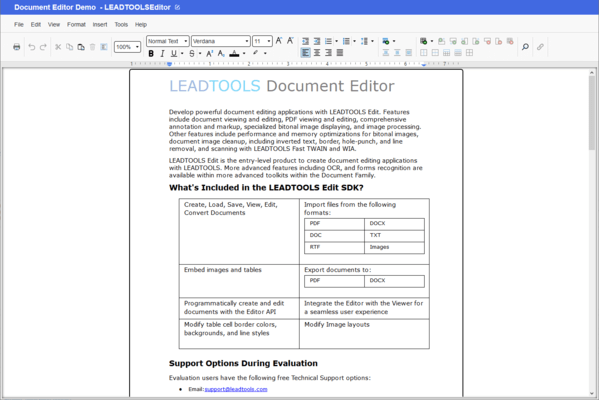The width and height of the screenshot is (599, 400).
Task: Open the Format menu
Action: [76, 24]
